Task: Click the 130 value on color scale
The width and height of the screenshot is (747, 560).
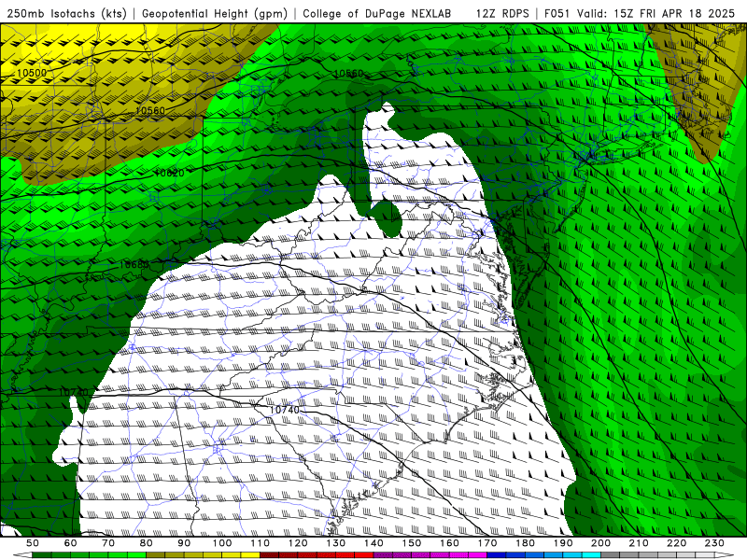Action: 336,543
